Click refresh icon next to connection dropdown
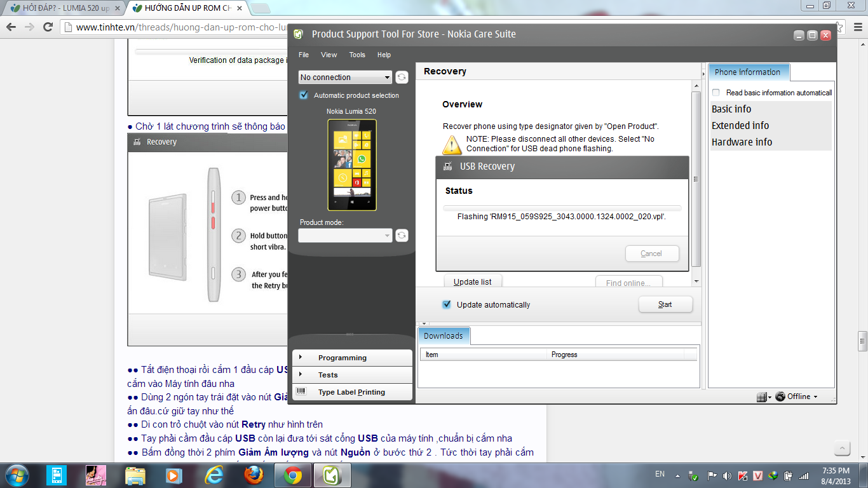 [x=402, y=78]
